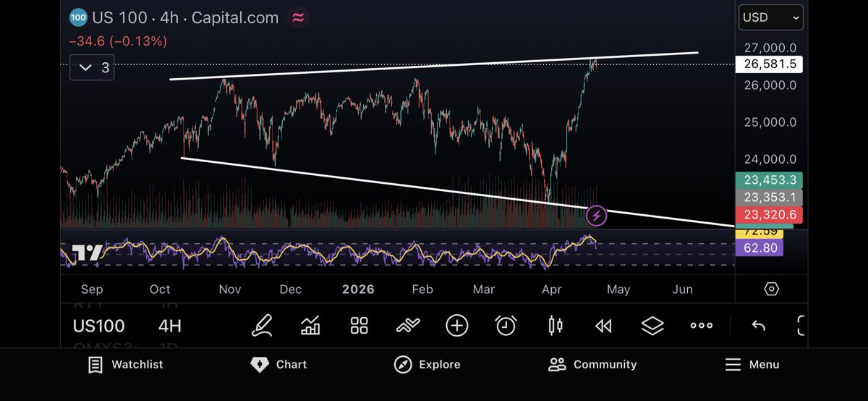Image resolution: width=868 pixels, height=401 pixels.
Task: Open more options three-dots icon
Action: 702,326
